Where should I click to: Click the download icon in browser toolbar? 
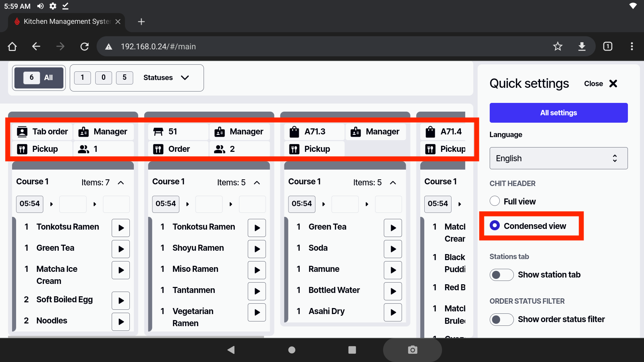[x=582, y=46]
